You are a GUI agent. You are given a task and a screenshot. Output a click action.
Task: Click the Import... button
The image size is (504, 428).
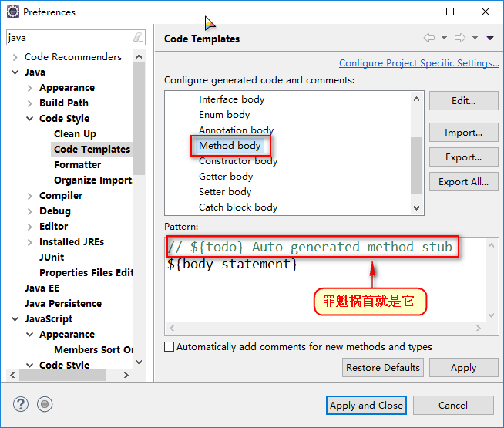tap(463, 133)
